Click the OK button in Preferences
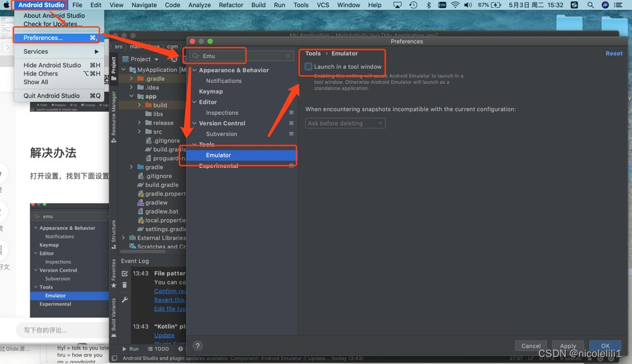This screenshot has width=632, height=364. click(x=605, y=346)
